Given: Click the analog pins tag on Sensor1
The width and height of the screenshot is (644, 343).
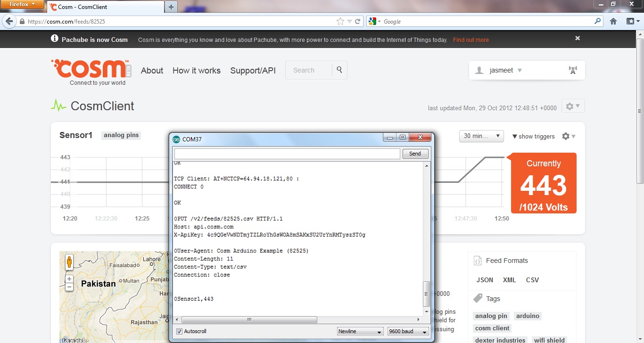Looking at the screenshot, I should (121, 135).
